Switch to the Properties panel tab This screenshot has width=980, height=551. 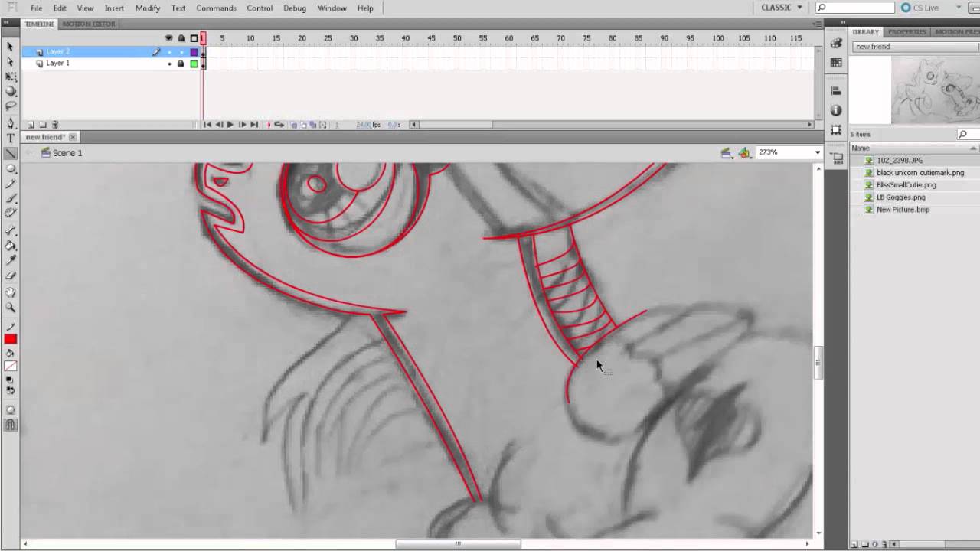click(907, 31)
